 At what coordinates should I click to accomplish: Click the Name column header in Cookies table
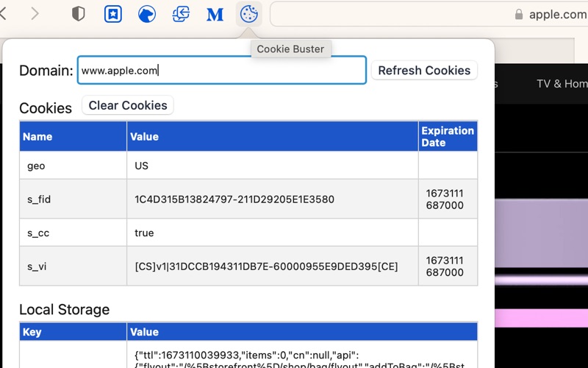[73, 136]
